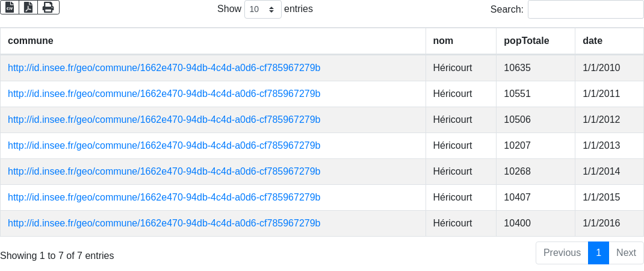Screen dimensions: 644x271
Task: Open commune link in the 1/1/2015 row
Action: point(164,198)
